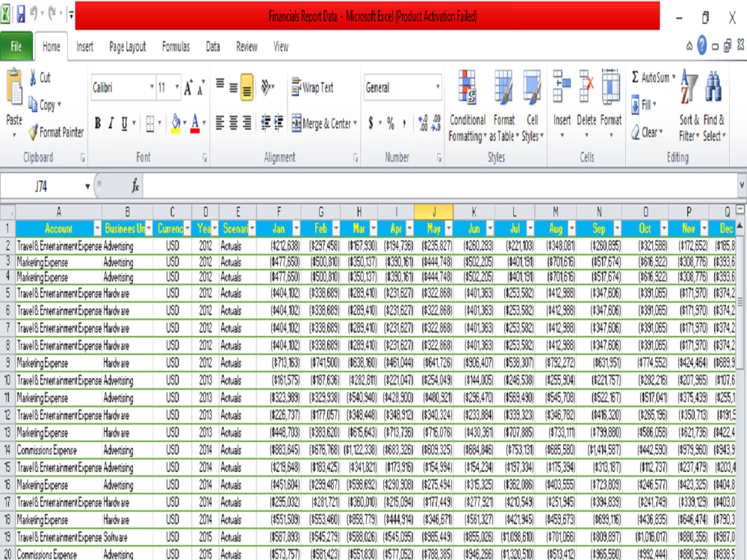Image resolution: width=747 pixels, height=560 pixels.
Task: Toggle Underline formatting
Action: (124, 123)
